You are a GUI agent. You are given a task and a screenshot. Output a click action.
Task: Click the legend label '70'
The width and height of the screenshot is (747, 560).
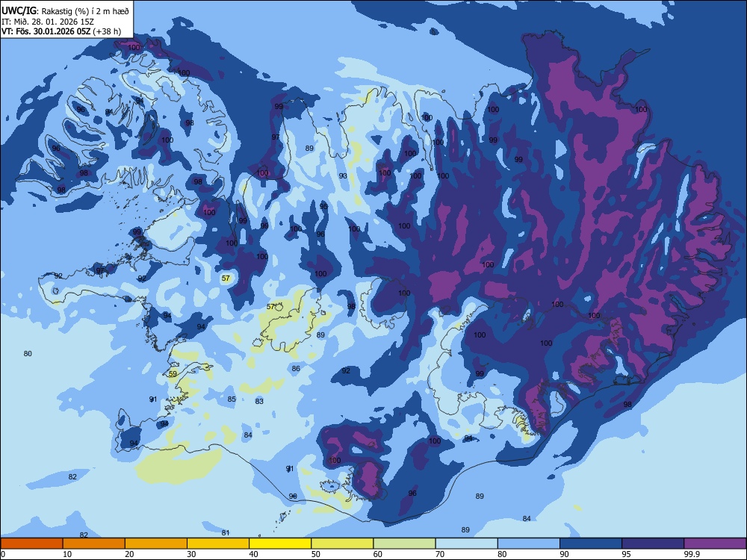point(440,554)
